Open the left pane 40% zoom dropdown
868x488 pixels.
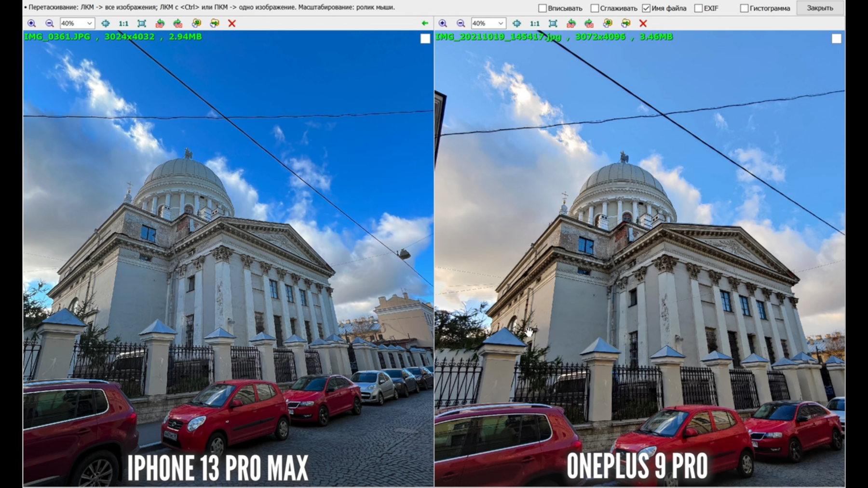click(x=89, y=23)
